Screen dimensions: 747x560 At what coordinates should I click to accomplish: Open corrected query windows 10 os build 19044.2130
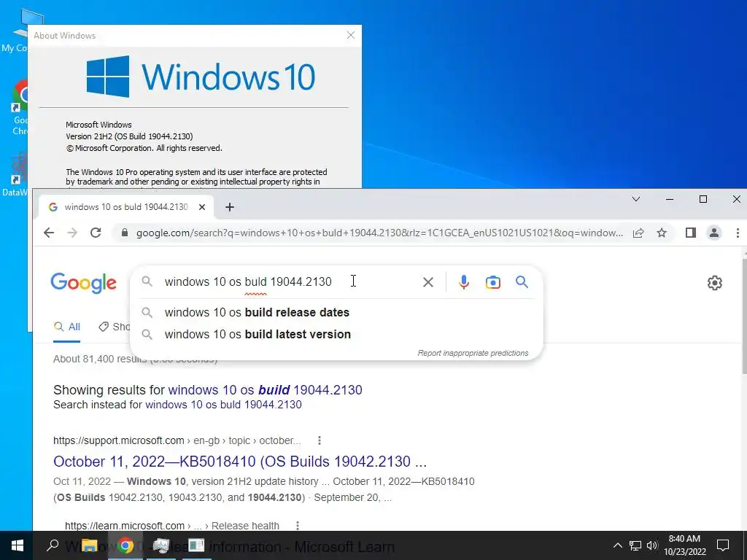(x=265, y=390)
